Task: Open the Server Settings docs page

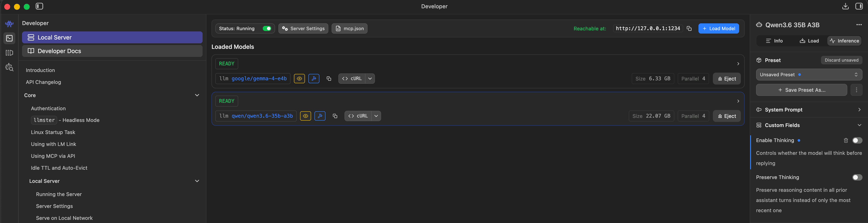Action: click(54, 206)
